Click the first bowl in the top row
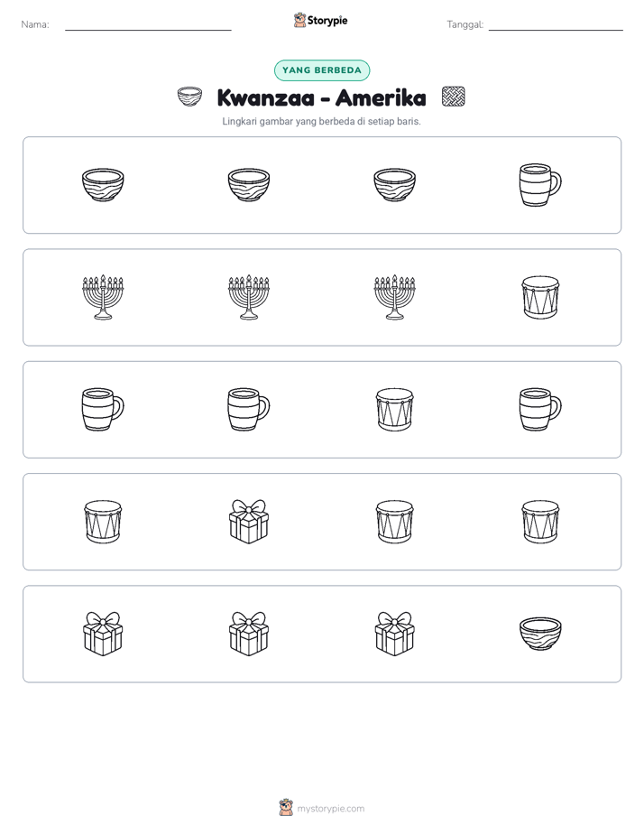Image resolution: width=644 pixels, height=834 pixels. click(x=103, y=184)
